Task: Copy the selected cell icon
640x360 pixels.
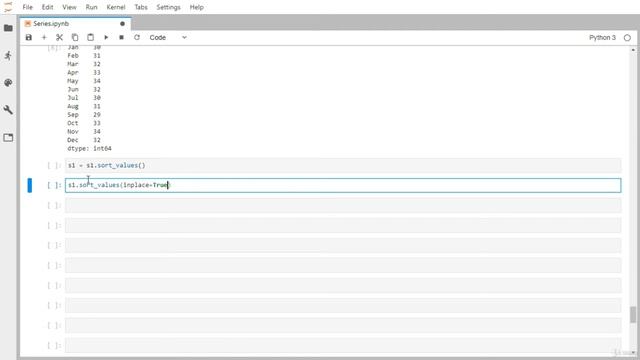Action: 75,38
